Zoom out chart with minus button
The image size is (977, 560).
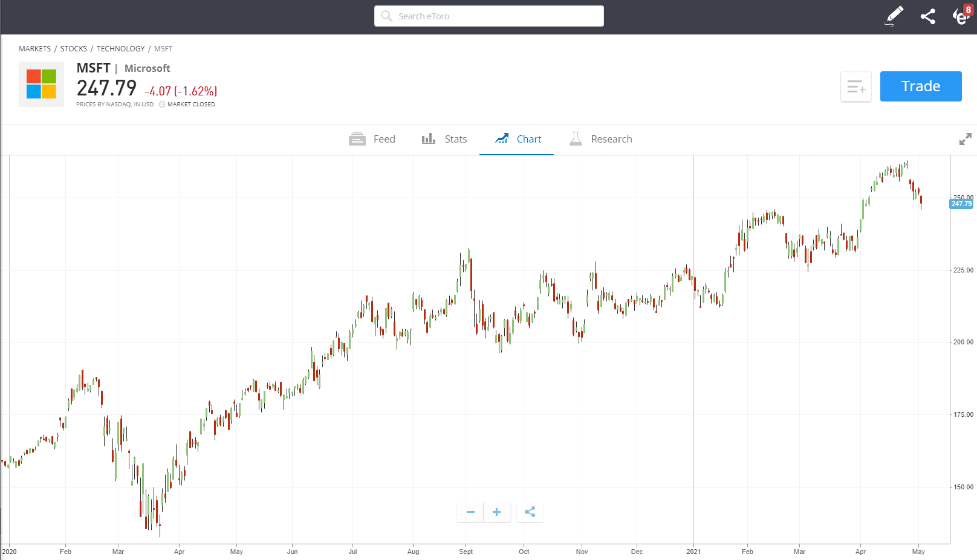[470, 512]
